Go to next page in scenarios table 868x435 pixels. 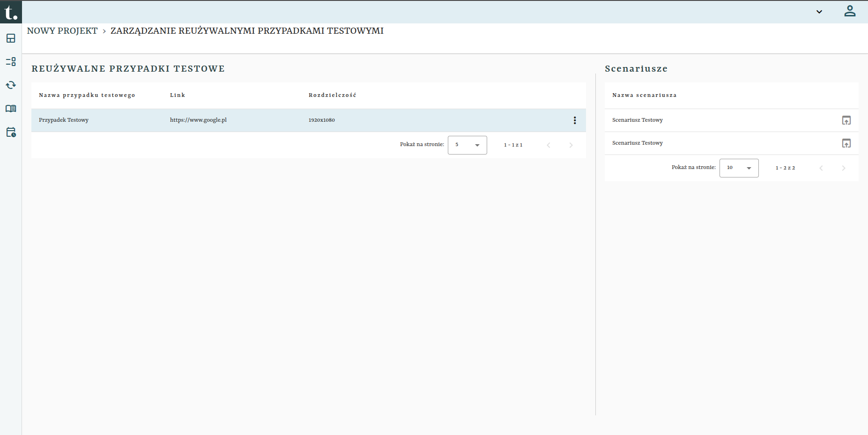coord(844,168)
